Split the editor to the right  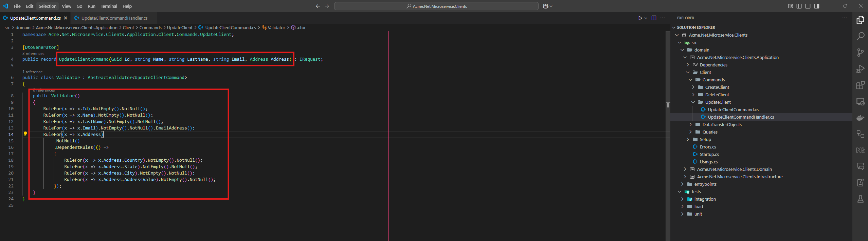(x=654, y=18)
